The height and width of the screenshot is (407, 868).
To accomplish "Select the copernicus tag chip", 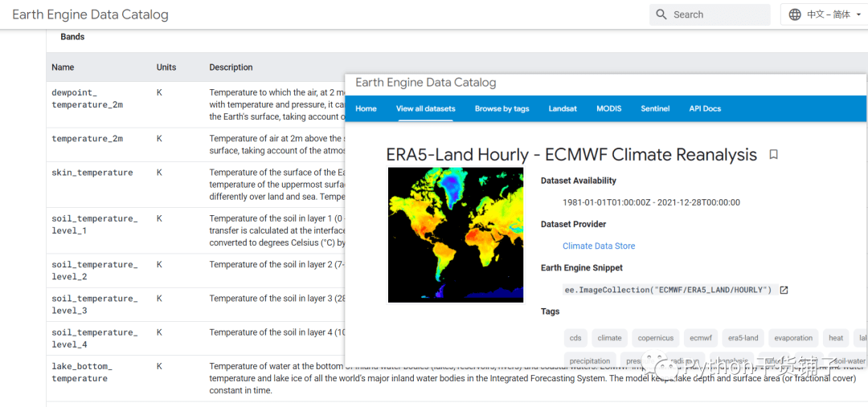I will click(656, 338).
